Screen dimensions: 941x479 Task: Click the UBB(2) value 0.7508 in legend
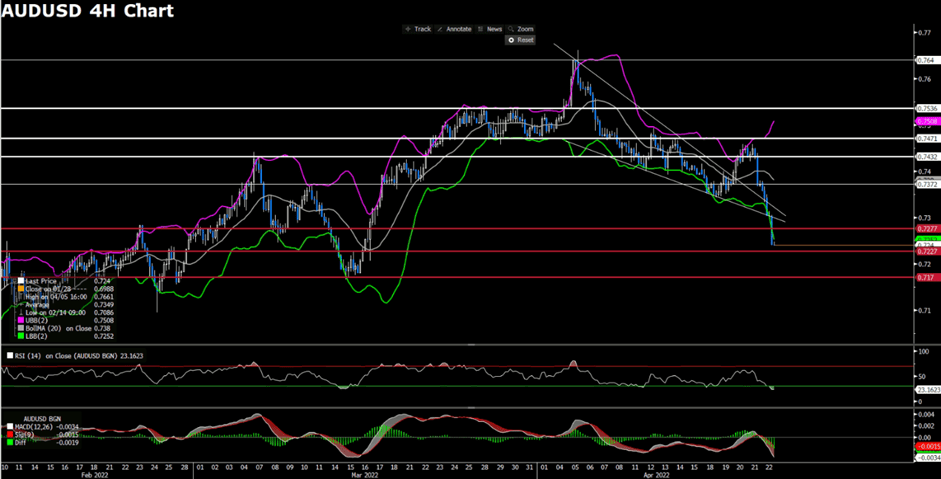(x=104, y=320)
